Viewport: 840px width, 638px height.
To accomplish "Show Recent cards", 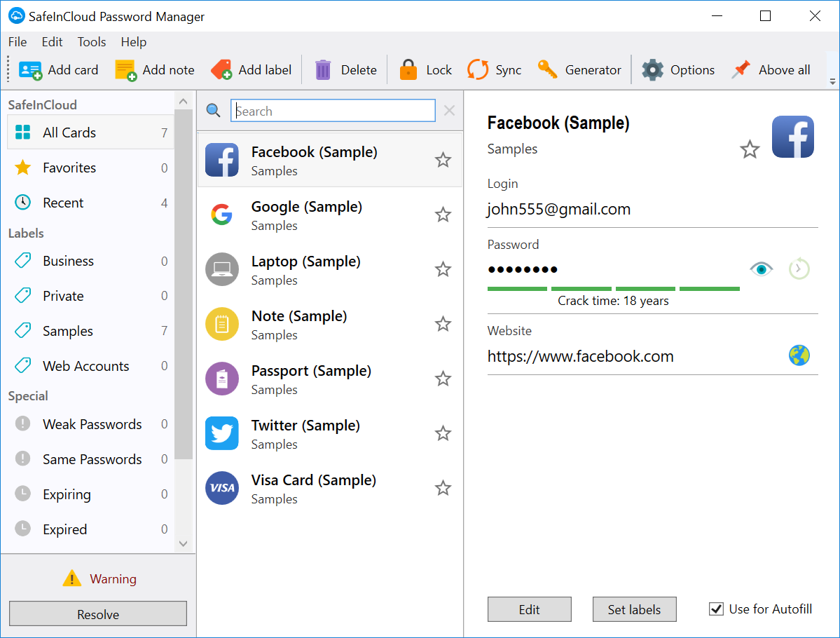I will [90, 203].
